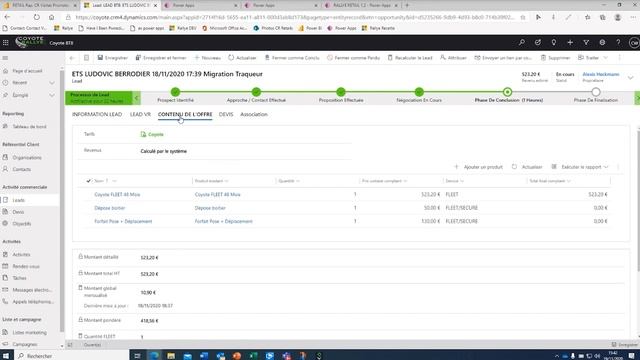Open the app launcher waffle menu
This screenshot has width=640, height=360.
(x=6, y=42)
